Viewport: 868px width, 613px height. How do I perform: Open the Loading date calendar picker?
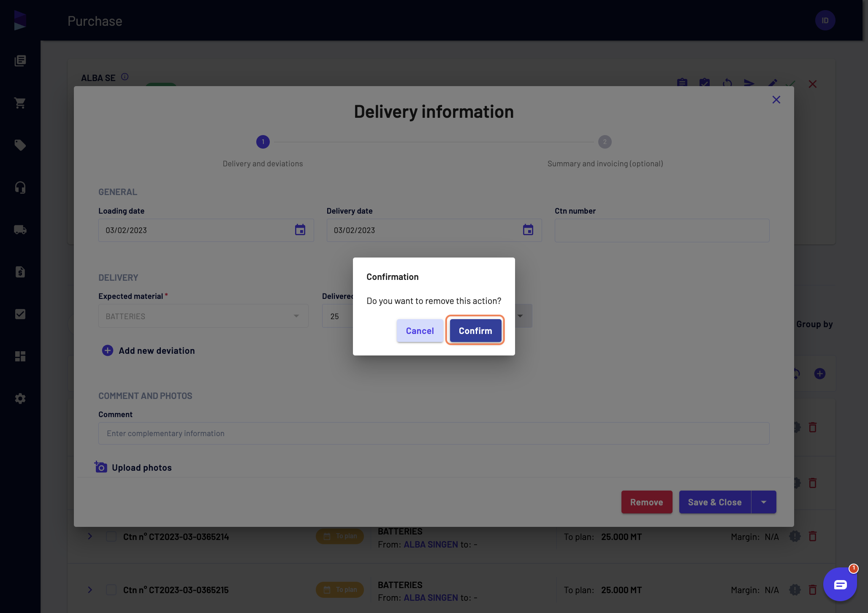[300, 230]
